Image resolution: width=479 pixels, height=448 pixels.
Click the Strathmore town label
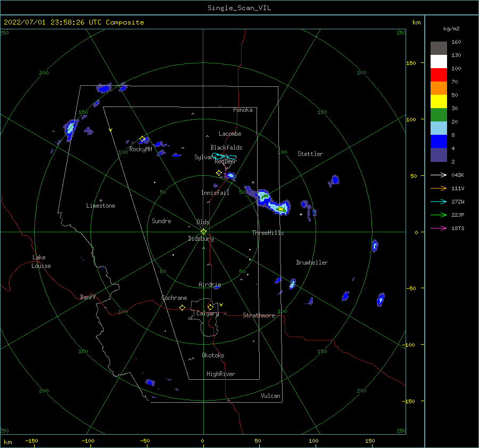click(x=259, y=315)
